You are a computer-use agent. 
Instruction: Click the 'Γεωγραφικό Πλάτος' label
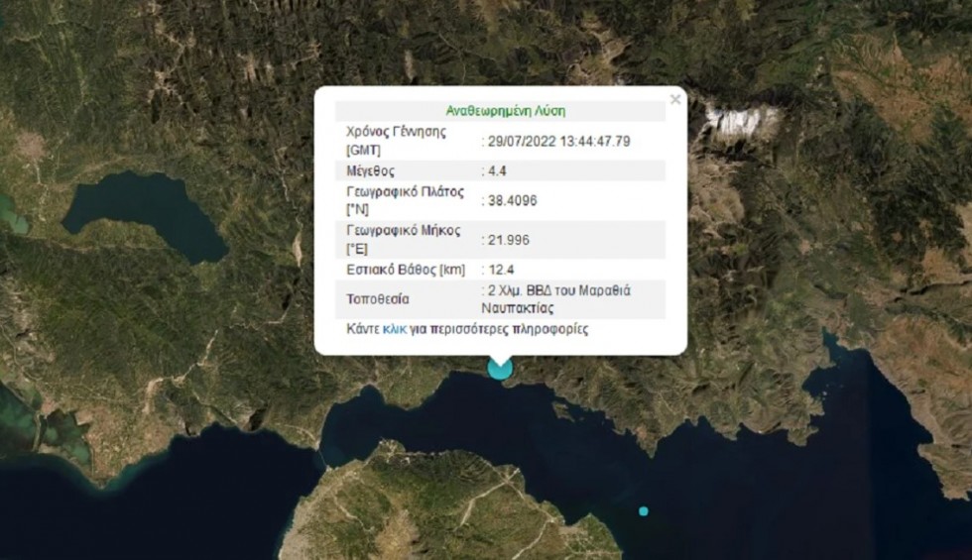405,191
